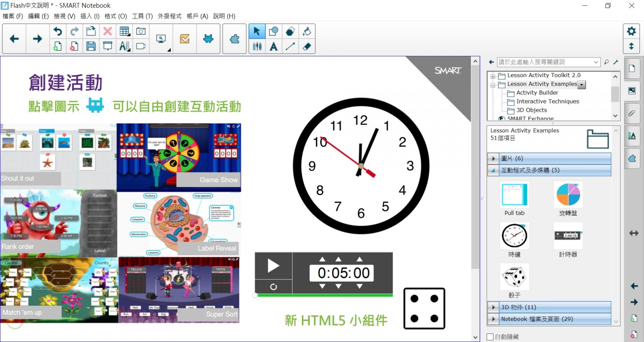The height and width of the screenshot is (342, 644).
Task: Select the Text tool
Action: (274, 46)
